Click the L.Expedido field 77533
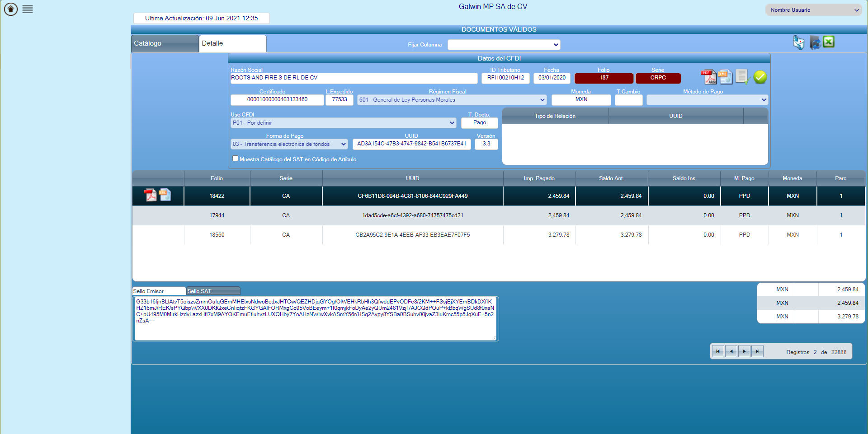The image size is (868, 434). (340, 100)
